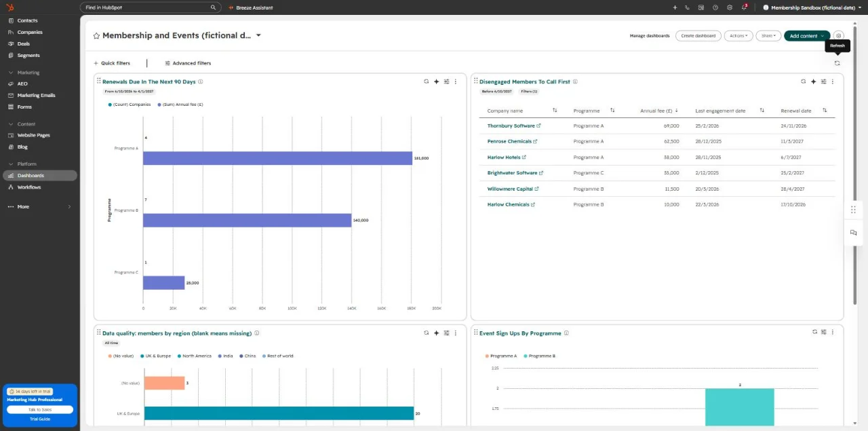Click the Programme A bar showing 181,000
This screenshot has height=431, width=868.
[277, 158]
